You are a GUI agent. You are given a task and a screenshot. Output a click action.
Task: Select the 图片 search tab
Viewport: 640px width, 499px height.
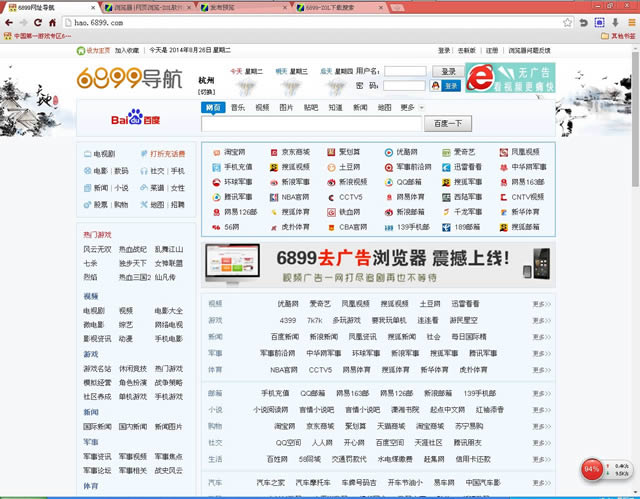287,108
